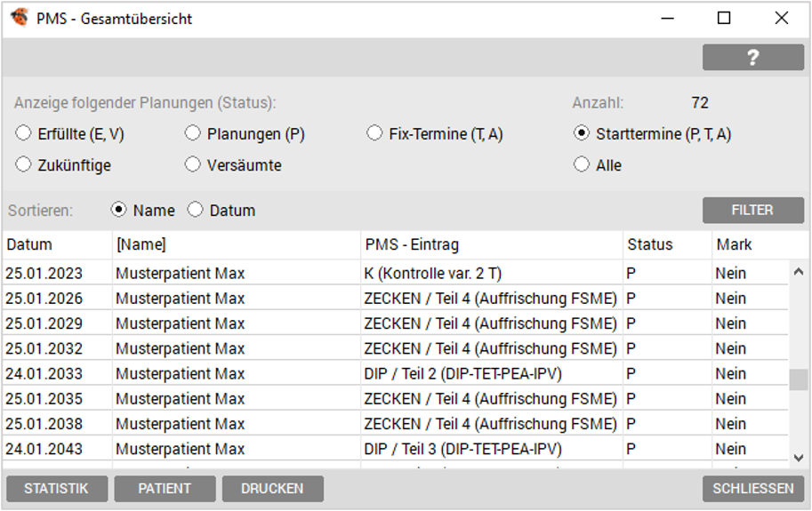Print list with DRUCKEN button
Screen dimensions: 812x511
point(273,489)
